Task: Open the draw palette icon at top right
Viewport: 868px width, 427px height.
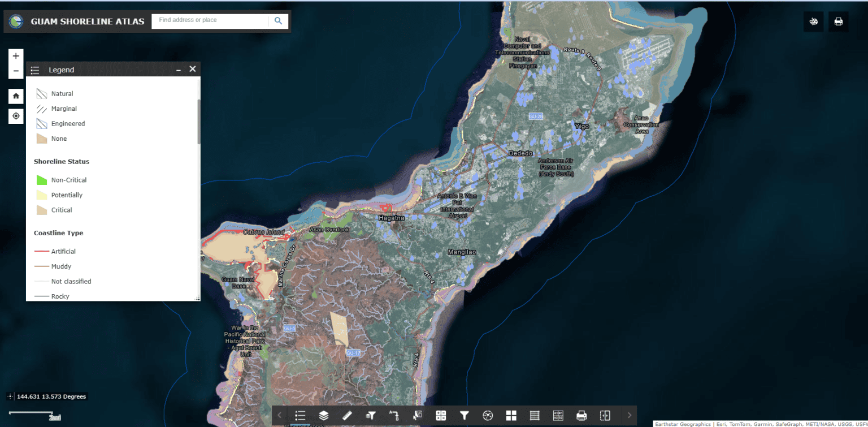Action: coord(814,21)
